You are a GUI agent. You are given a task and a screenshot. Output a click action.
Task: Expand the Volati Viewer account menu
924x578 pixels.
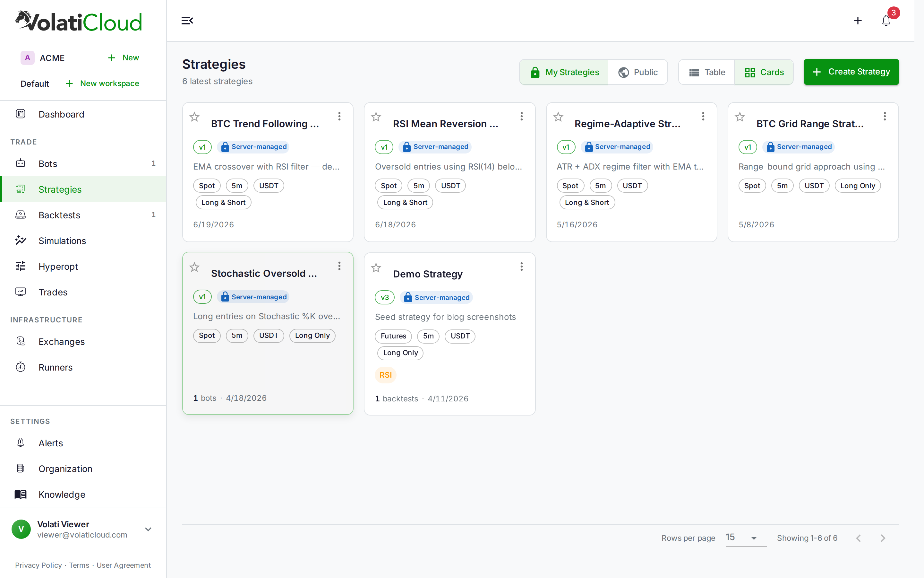coord(148,529)
